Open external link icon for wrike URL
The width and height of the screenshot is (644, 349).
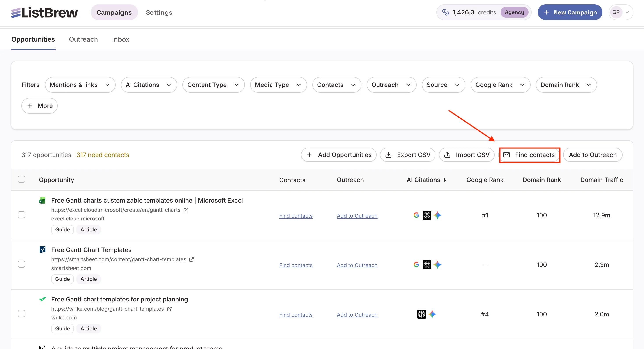(x=169, y=309)
